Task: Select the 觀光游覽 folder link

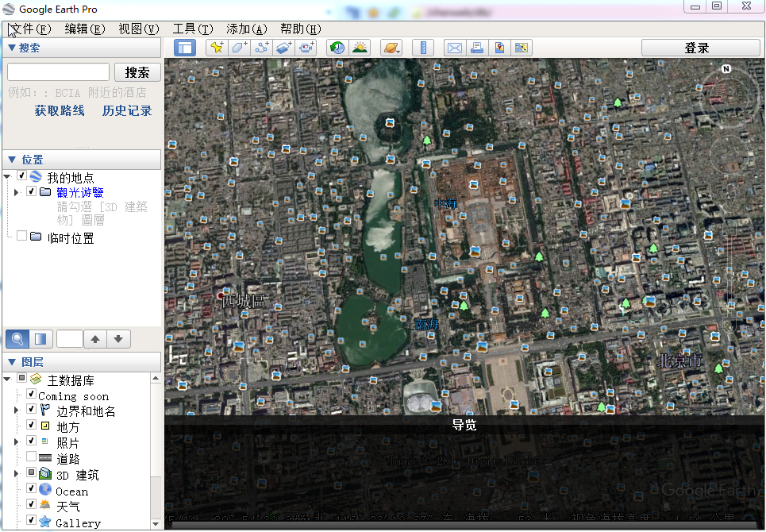Action: point(79,192)
